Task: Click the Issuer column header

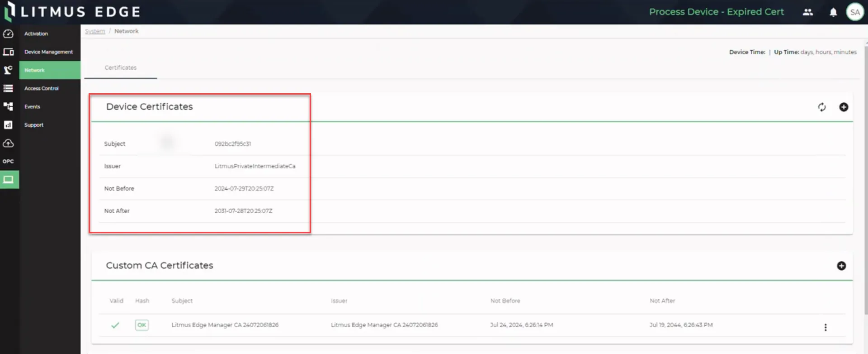Action: click(339, 301)
